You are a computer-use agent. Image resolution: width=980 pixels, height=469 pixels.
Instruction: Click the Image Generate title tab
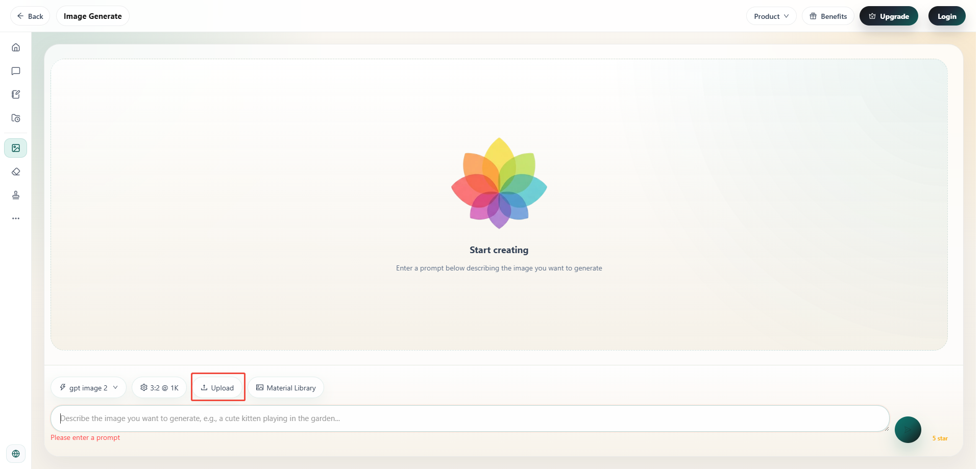click(93, 16)
